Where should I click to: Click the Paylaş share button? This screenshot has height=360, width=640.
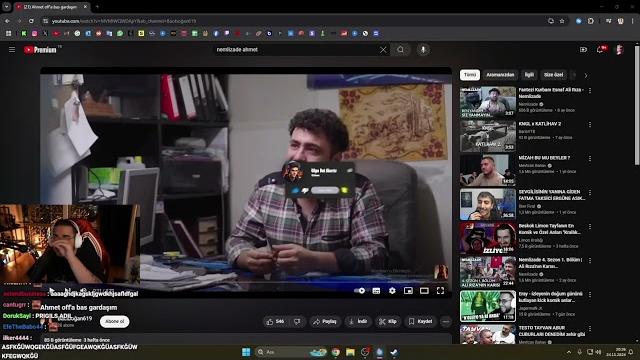click(x=325, y=322)
